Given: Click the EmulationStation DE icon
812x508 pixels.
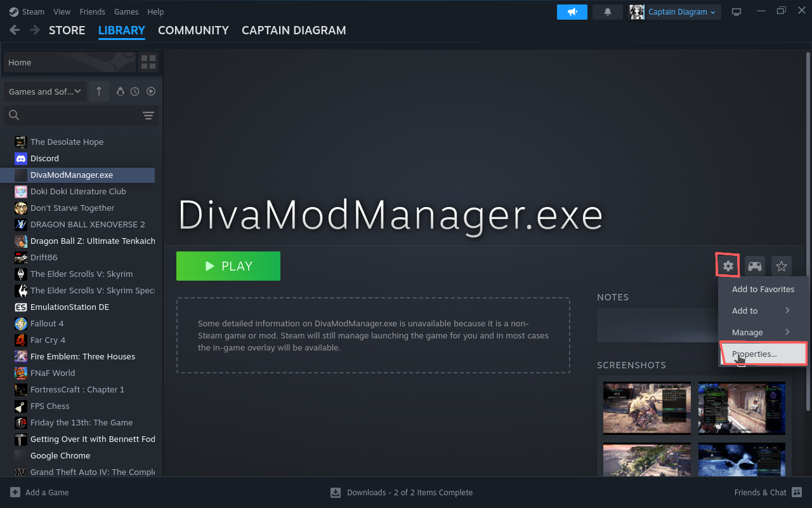Looking at the screenshot, I should (20, 307).
